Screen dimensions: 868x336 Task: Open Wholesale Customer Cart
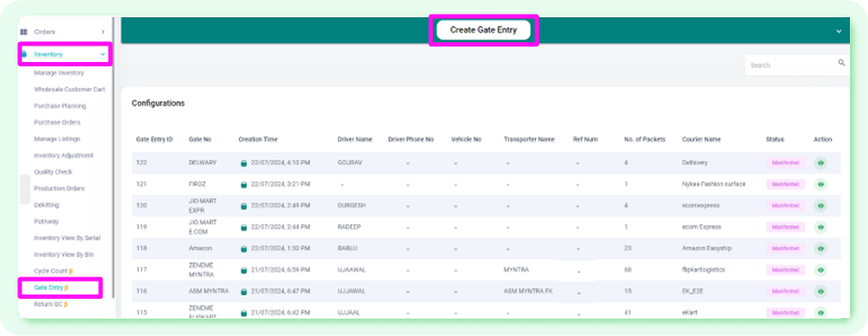click(69, 89)
